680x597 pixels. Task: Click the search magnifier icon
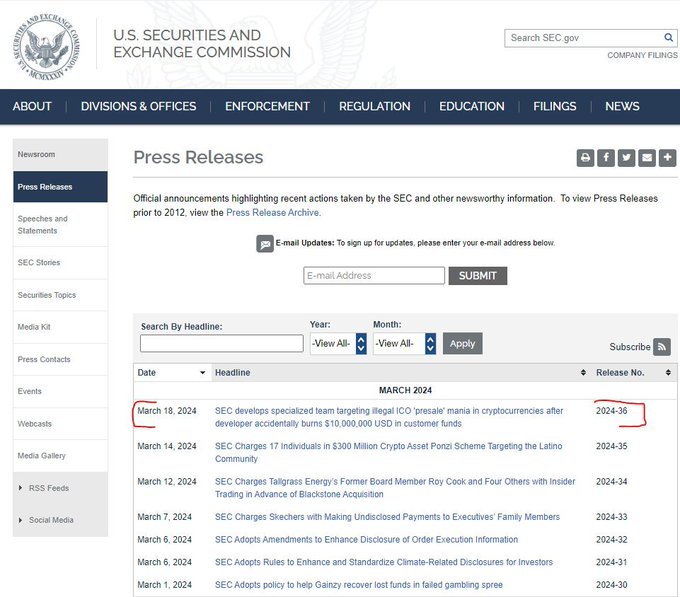coord(668,38)
